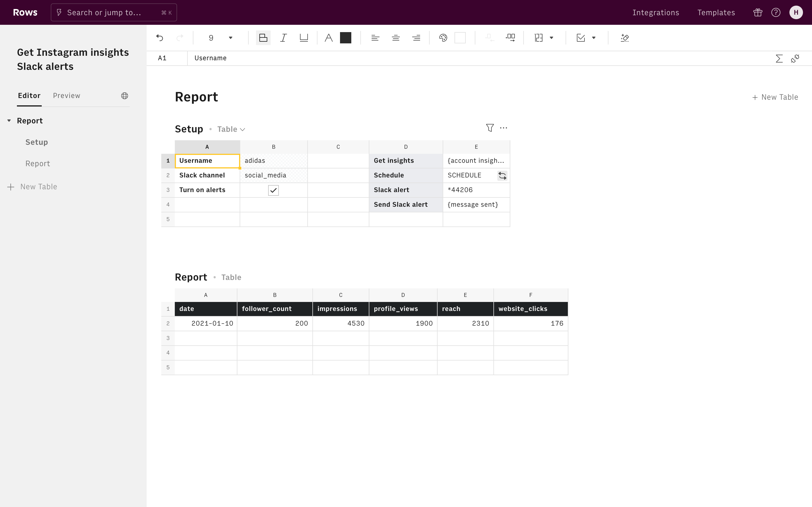Screen dimensions: 812x507
Task: Switch to the Preview tab
Action: [67, 95]
